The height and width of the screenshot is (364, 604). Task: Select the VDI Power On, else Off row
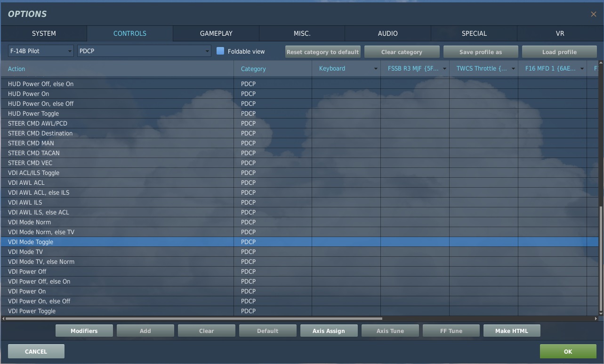[299, 301]
